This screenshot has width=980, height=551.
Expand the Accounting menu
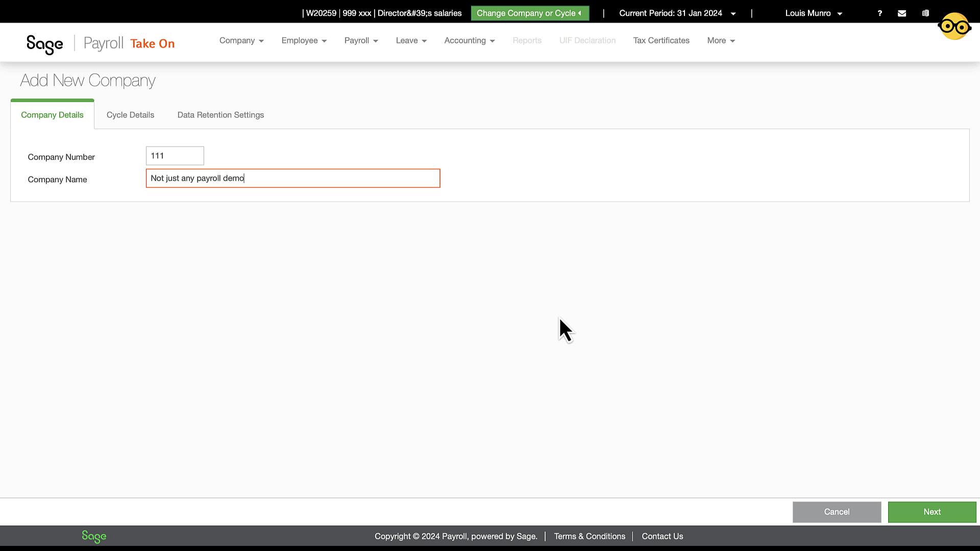click(470, 41)
